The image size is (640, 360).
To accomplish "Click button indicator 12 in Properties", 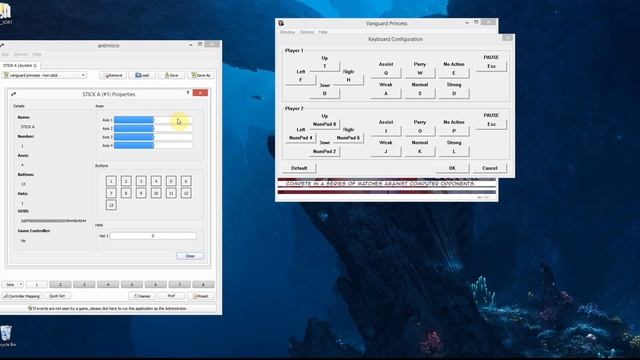I will tap(186, 193).
